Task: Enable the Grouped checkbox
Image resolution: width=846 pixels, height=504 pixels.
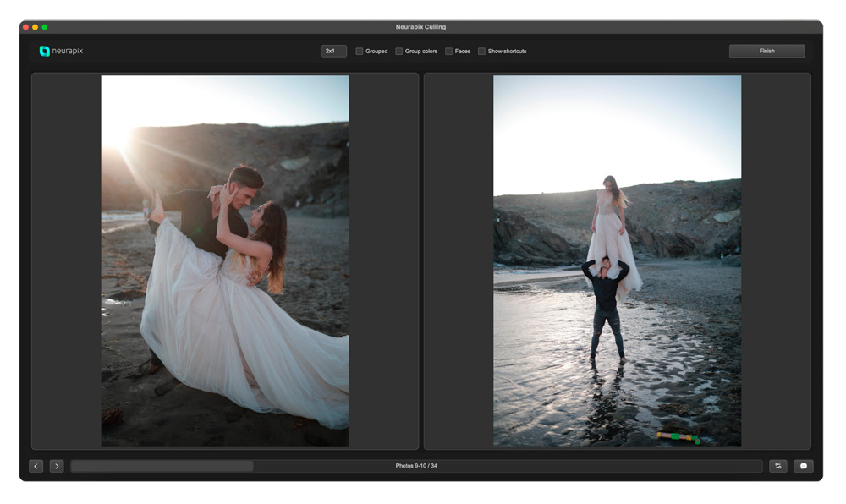Action: pyautogui.click(x=360, y=52)
